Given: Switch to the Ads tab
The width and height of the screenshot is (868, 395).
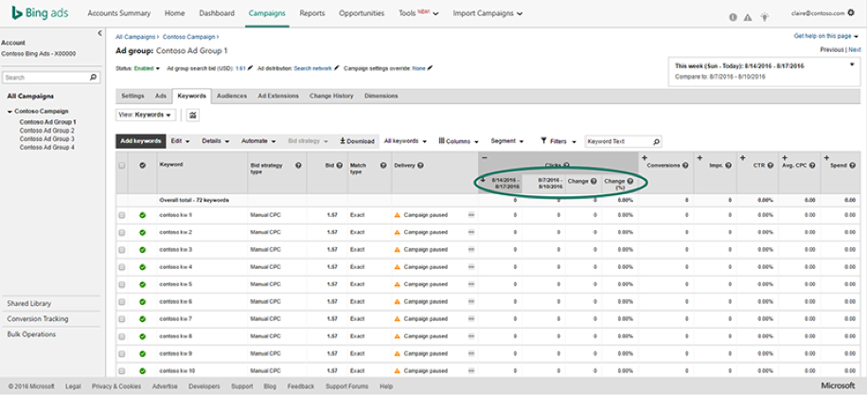Looking at the screenshot, I should [161, 96].
